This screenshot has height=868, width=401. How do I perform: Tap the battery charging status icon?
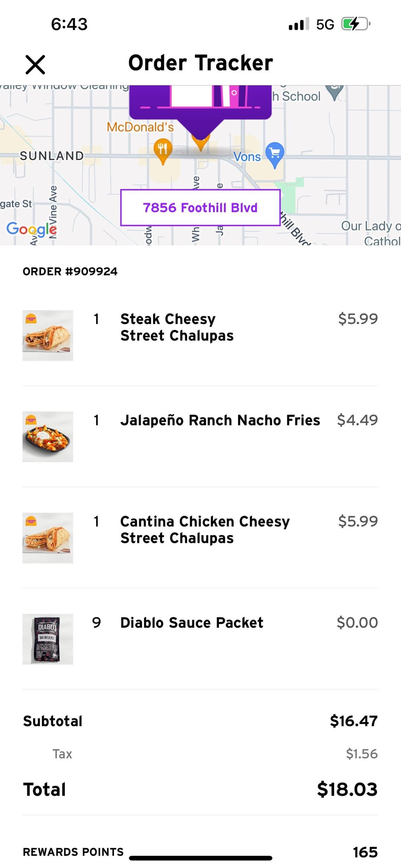tap(355, 24)
